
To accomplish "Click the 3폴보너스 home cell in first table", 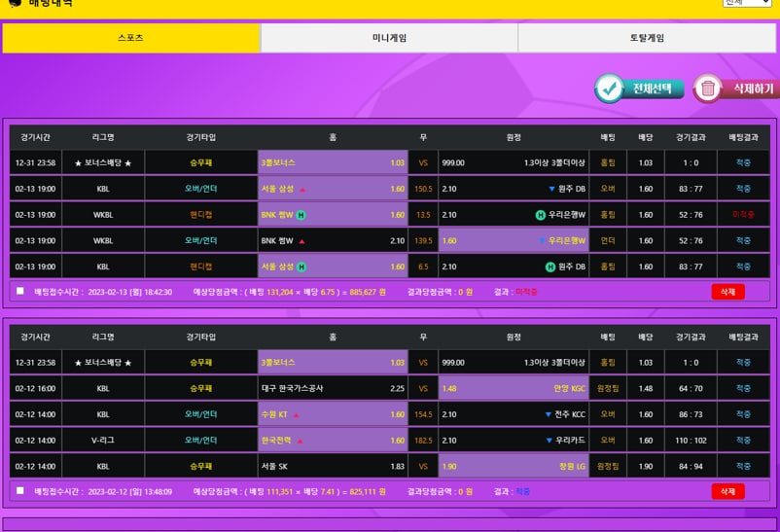I will 333,163.
